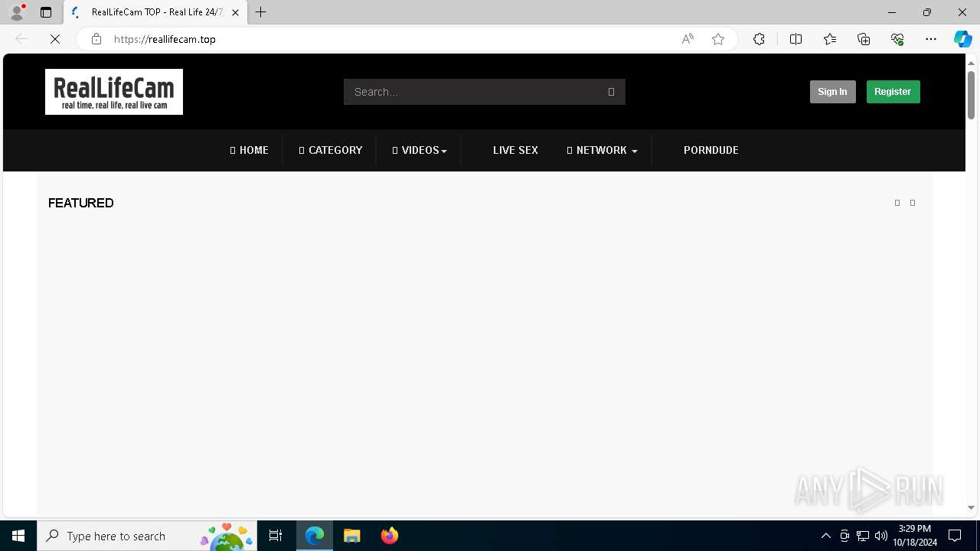Open the Collections icon

coord(864,39)
